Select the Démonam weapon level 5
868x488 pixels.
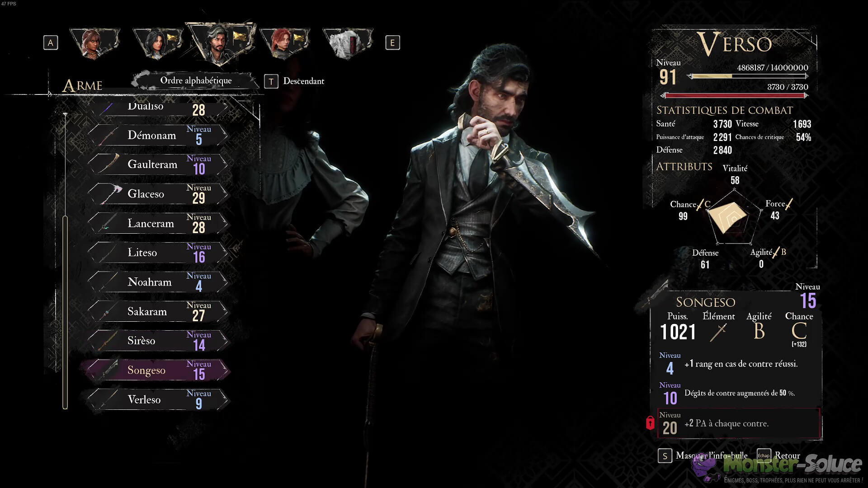pos(158,135)
